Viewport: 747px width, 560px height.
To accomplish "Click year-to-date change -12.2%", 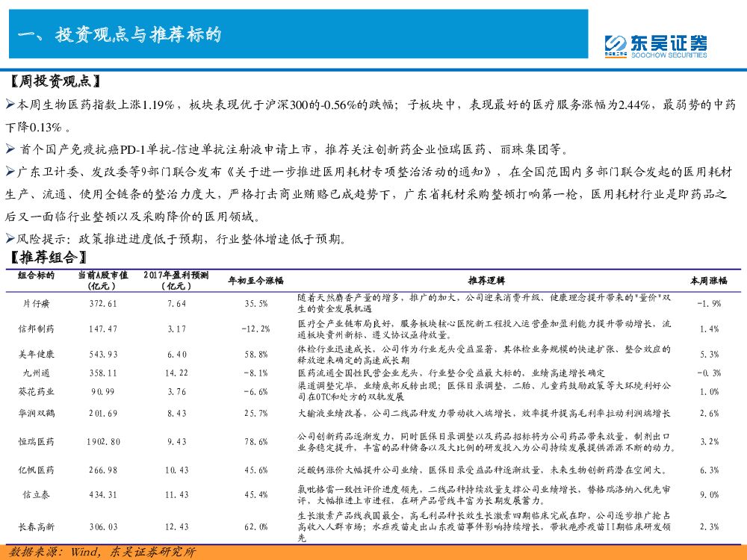I will 255,329.
